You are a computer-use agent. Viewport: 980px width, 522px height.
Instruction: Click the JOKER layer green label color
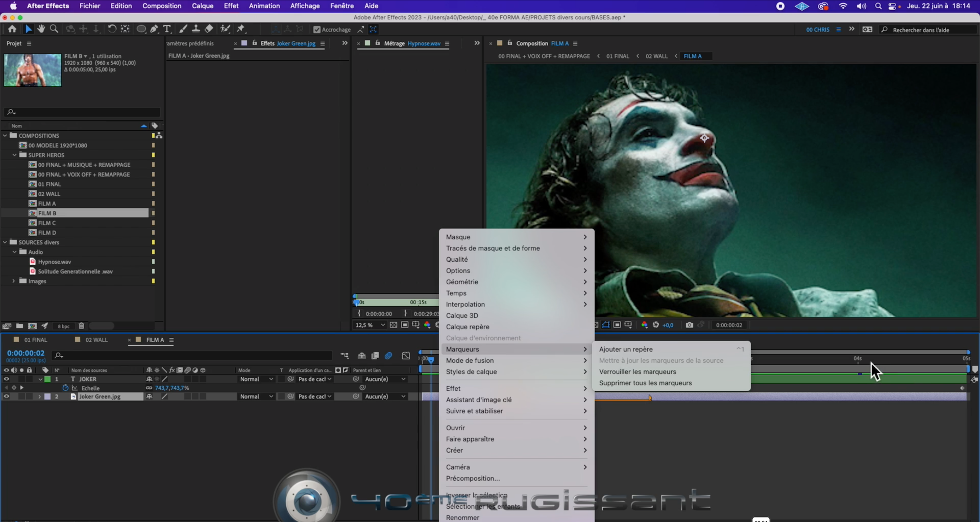(47, 379)
